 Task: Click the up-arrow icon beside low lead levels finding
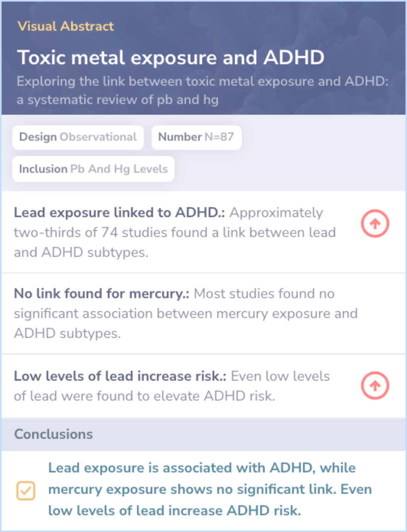point(375,386)
